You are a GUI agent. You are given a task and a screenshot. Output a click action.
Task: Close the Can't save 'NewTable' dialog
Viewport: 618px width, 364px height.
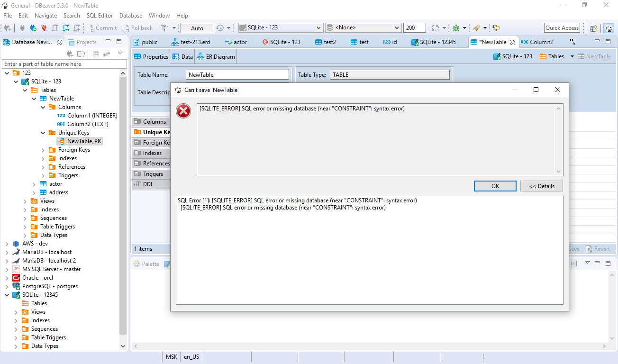coord(557,90)
